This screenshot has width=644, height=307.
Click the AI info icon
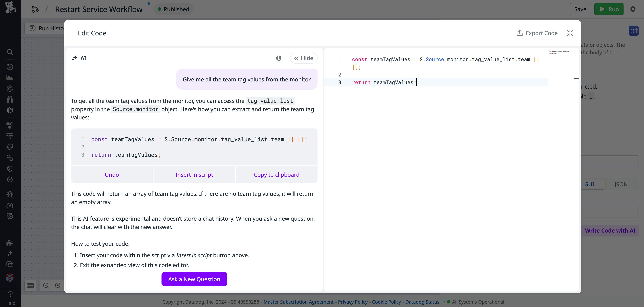279,58
